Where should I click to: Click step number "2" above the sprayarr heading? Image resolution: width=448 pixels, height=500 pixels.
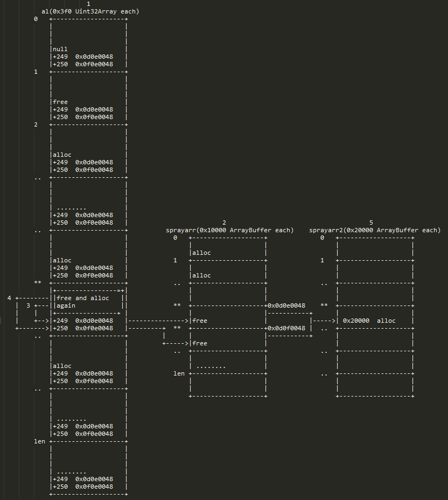pyautogui.click(x=224, y=223)
